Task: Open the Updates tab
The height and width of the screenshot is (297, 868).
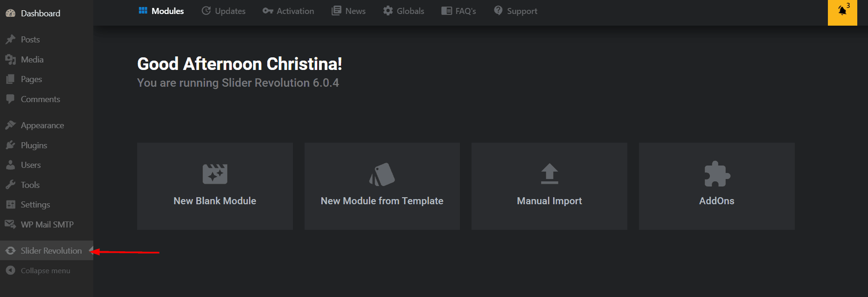Action: click(223, 11)
